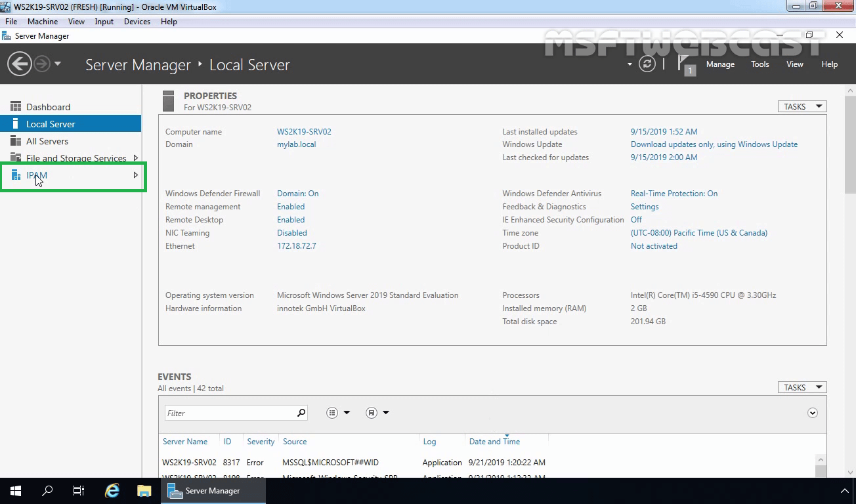
Task: Sort events by Server Name column
Action: [x=185, y=442]
